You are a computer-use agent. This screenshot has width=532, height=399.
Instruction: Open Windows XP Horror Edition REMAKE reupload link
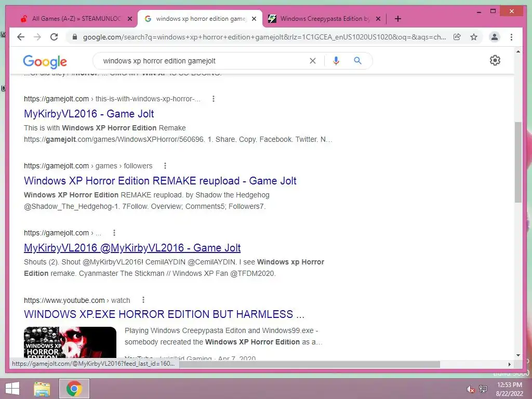pyautogui.click(x=160, y=181)
